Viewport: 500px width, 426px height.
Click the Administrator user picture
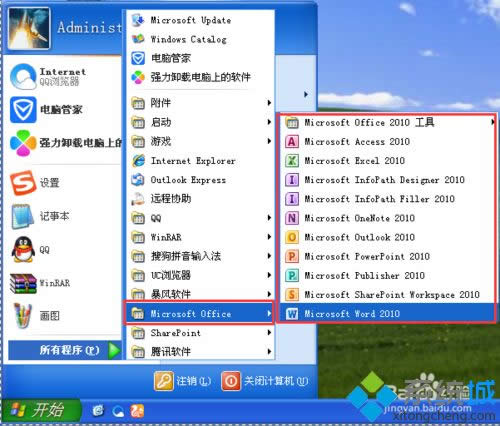tap(29, 28)
